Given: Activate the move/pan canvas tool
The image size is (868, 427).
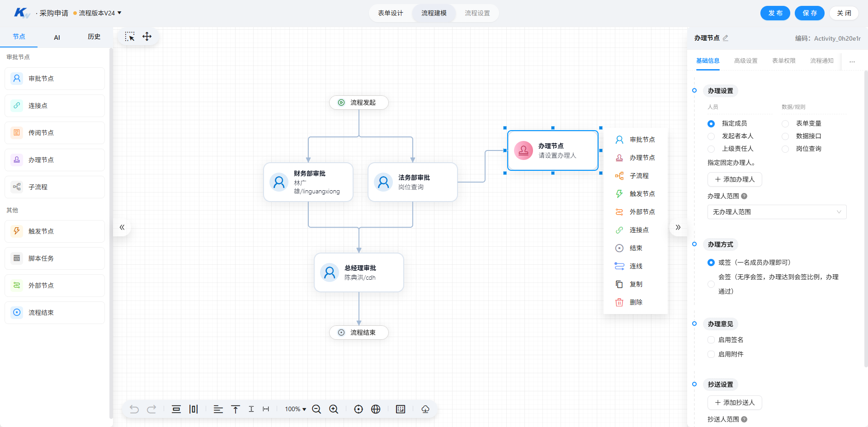Looking at the screenshot, I should click(x=147, y=37).
